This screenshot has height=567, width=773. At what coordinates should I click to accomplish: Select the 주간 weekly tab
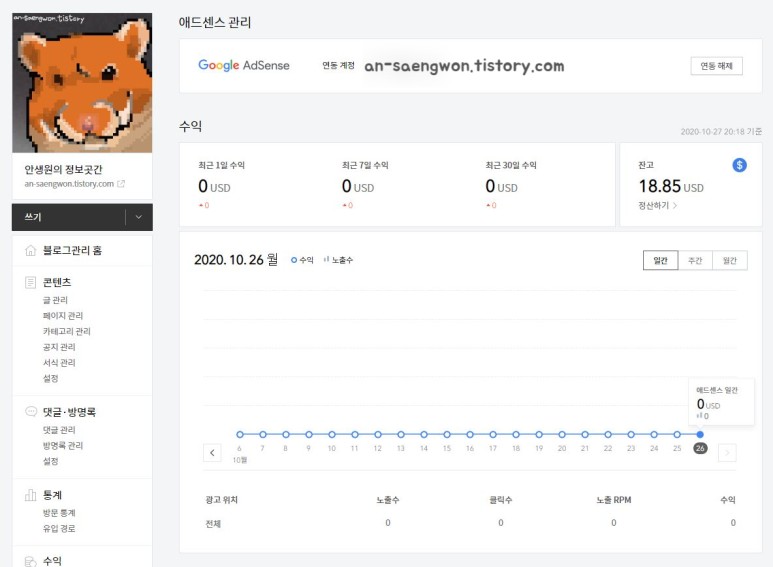695,260
